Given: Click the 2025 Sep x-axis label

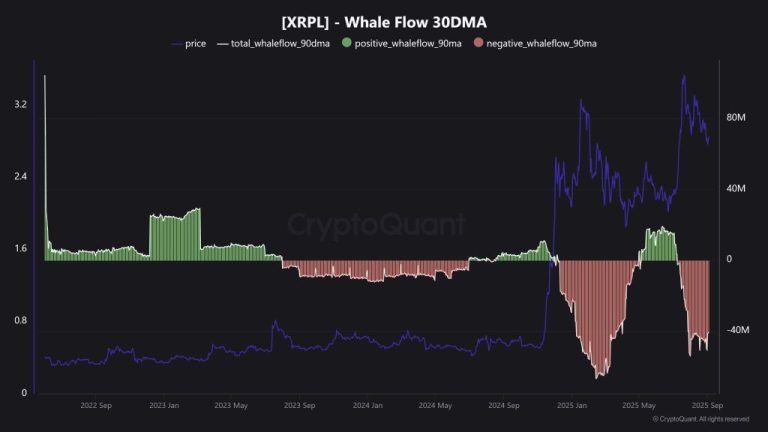Looking at the screenshot, I should pos(707,405).
